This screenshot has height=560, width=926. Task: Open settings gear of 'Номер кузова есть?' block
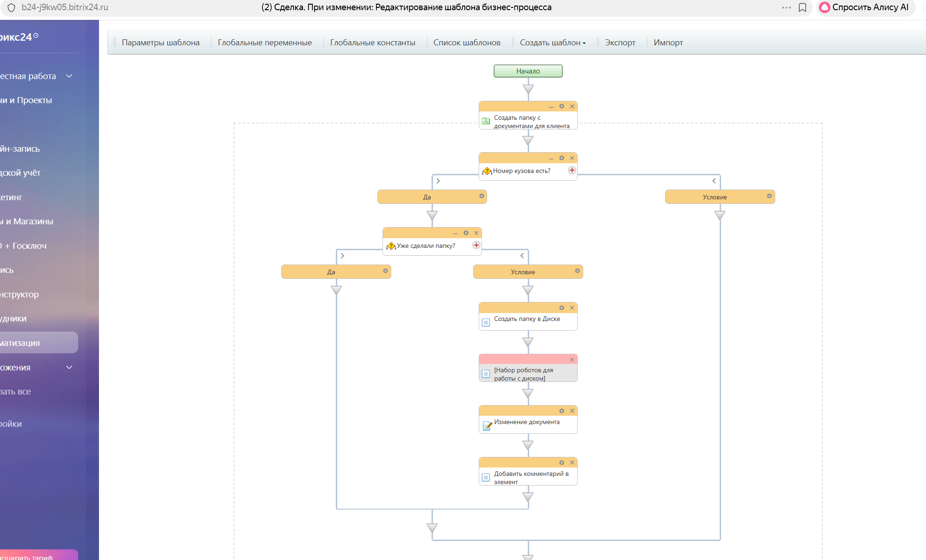point(562,158)
